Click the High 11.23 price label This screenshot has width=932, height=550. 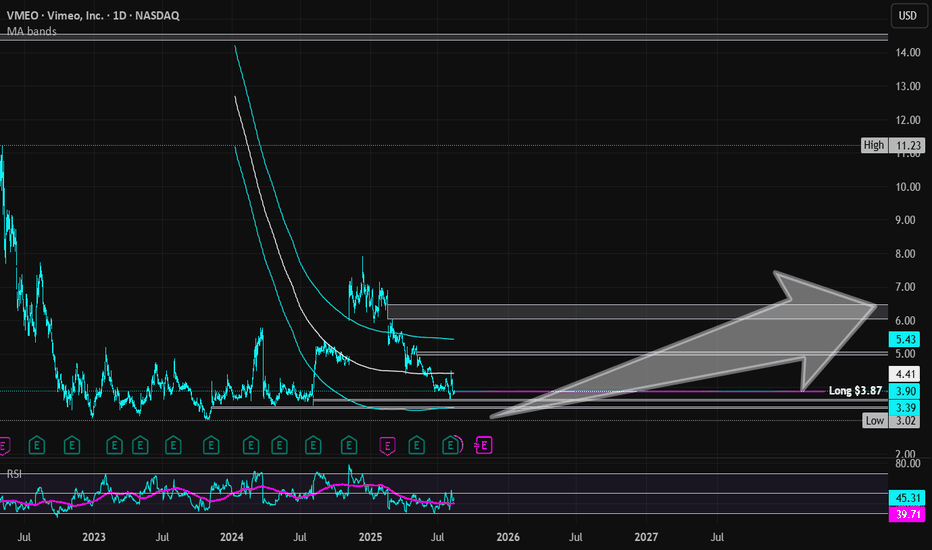coord(893,145)
